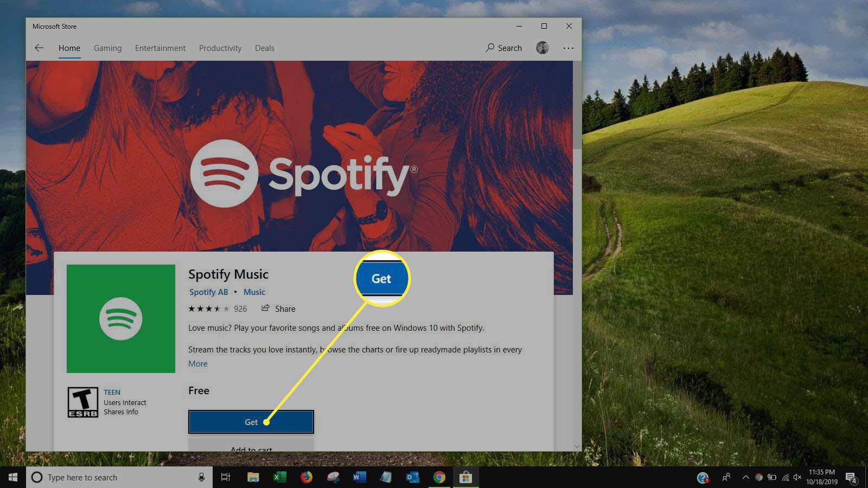Image resolution: width=868 pixels, height=488 pixels.
Task: Click the Store window scrollbar down arrow
Action: (x=577, y=446)
